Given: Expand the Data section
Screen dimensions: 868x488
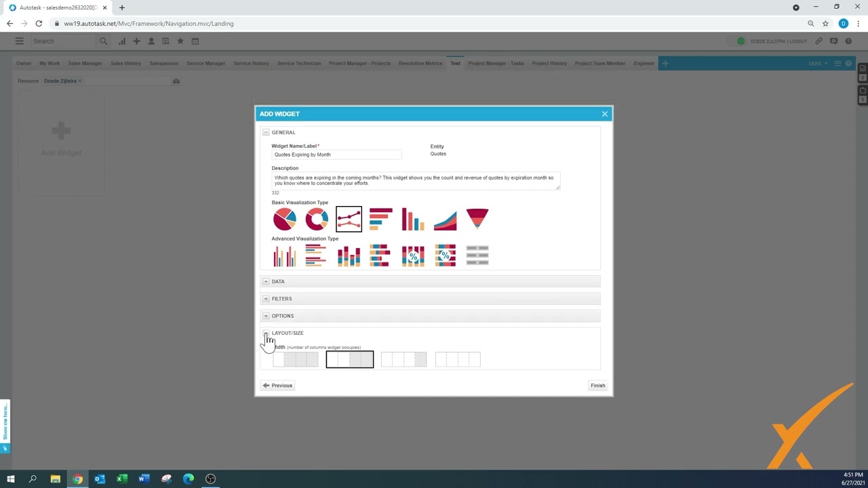Looking at the screenshot, I should (x=266, y=281).
